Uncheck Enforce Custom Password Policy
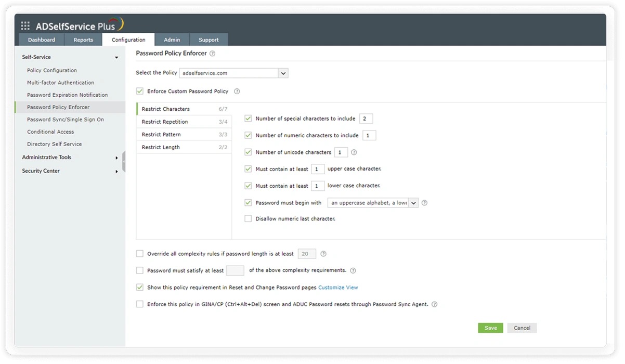The height and width of the screenshot is (364, 625). coord(139,91)
